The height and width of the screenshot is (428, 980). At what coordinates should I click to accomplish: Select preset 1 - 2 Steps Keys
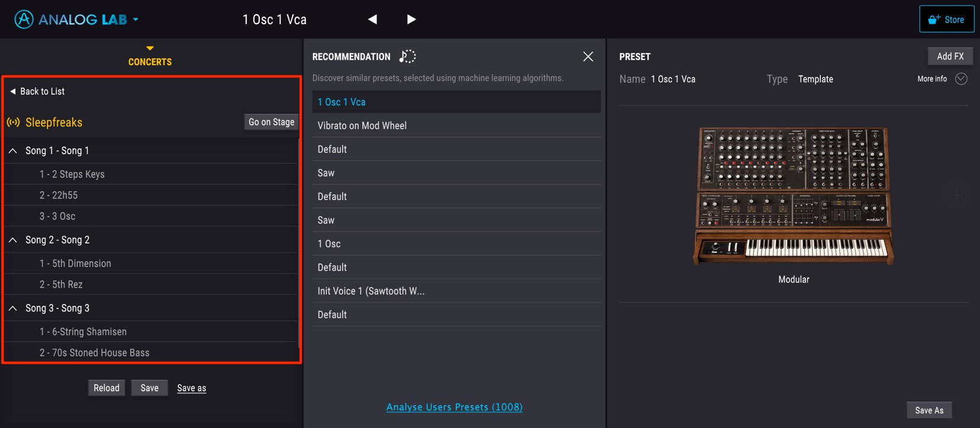tap(151, 174)
